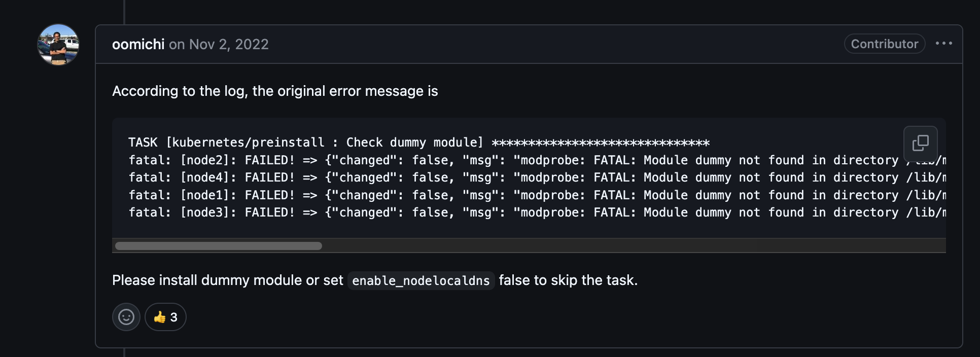Visit the oomichi username link

click(138, 44)
